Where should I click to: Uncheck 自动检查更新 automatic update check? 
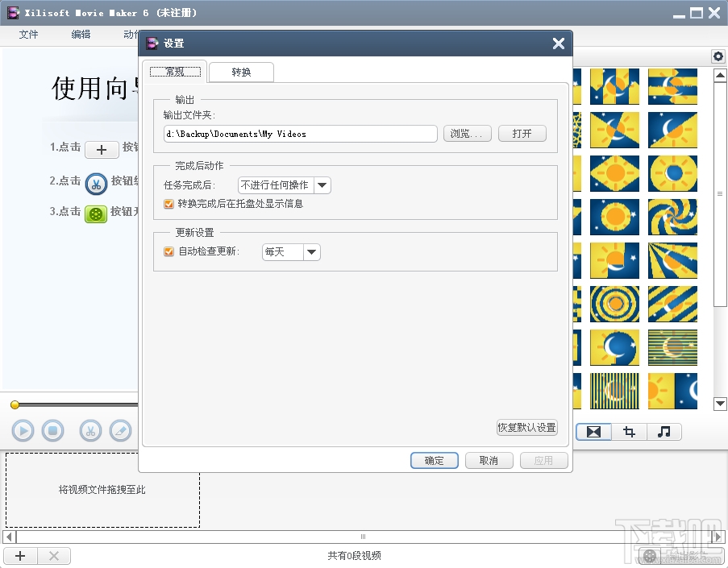tap(168, 251)
